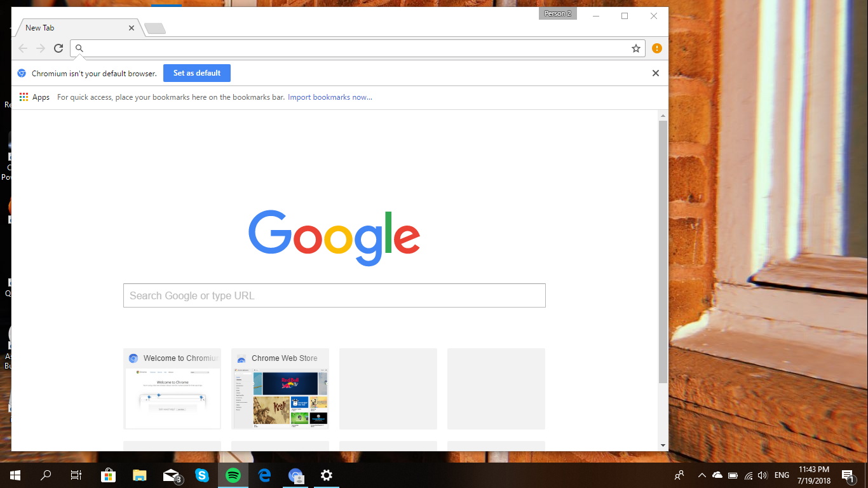Open a new tab with the tab strip button

(155, 28)
